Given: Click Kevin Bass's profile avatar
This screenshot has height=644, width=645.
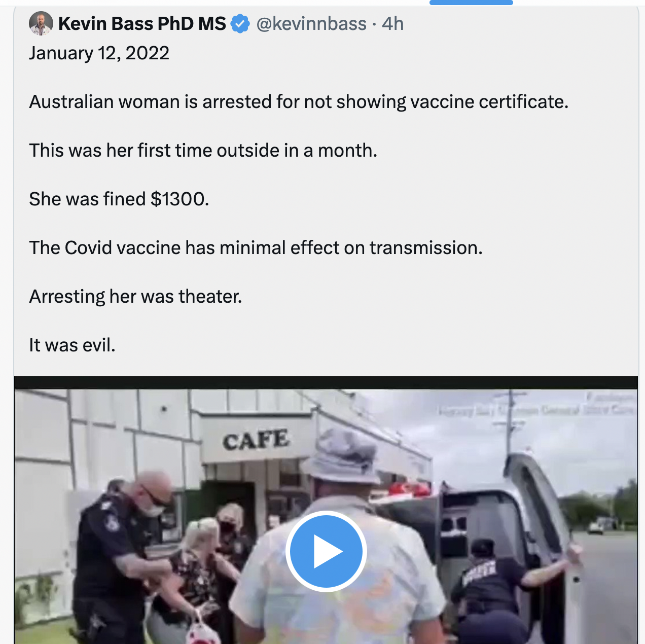Looking at the screenshot, I should tap(41, 23).
